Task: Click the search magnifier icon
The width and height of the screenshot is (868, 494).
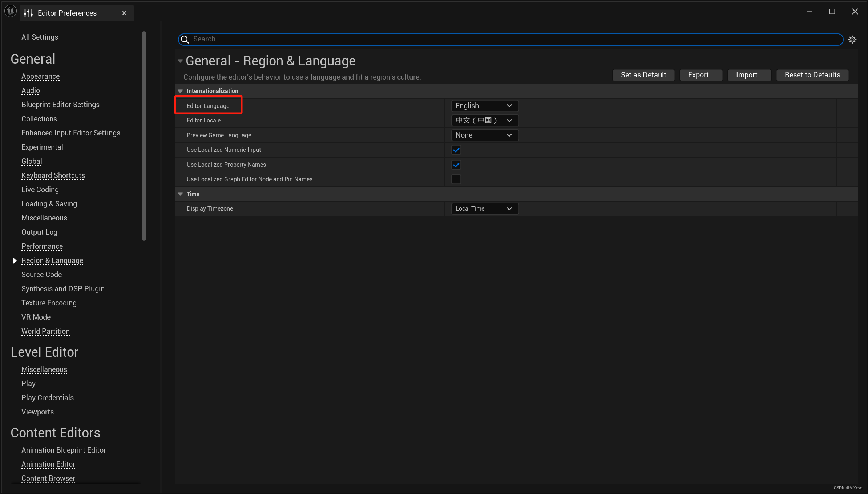Action: pyautogui.click(x=185, y=39)
